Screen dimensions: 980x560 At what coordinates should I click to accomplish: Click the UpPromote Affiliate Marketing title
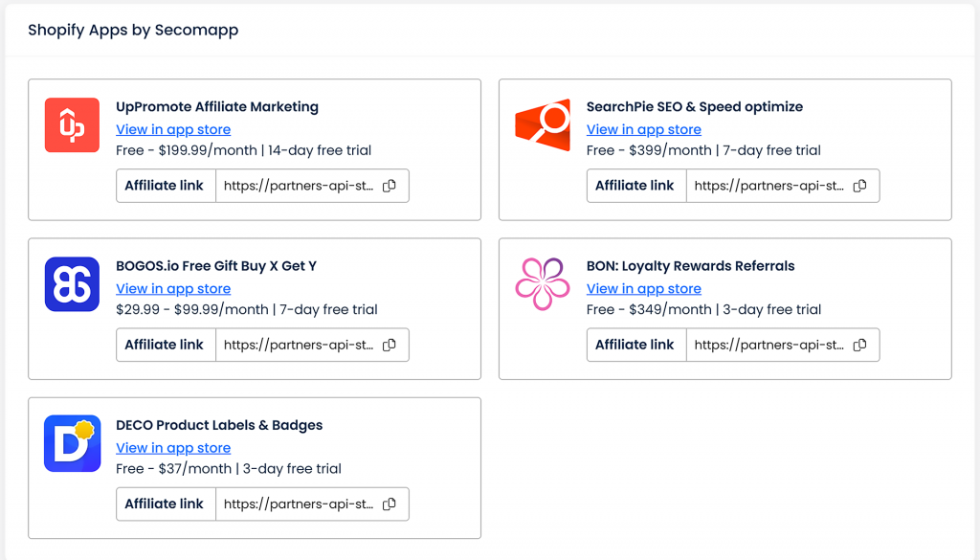click(x=217, y=107)
